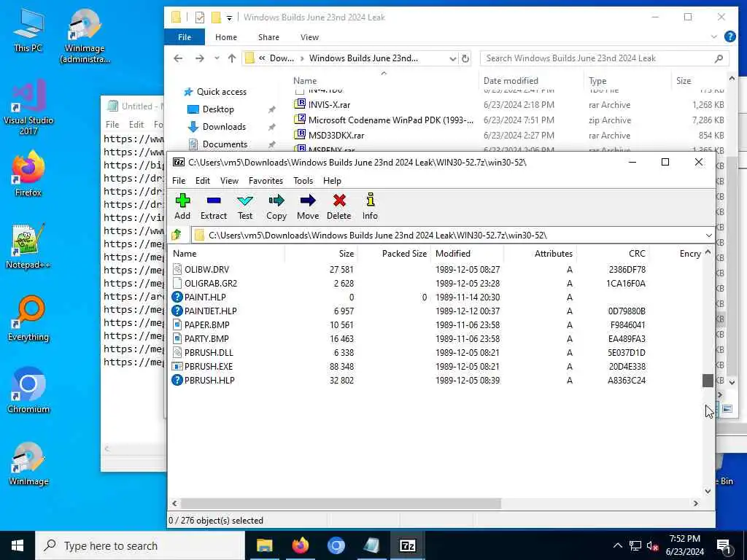Open Chromium from the taskbar
Image resolution: width=747 pixels, height=560 pixels.
336,545
